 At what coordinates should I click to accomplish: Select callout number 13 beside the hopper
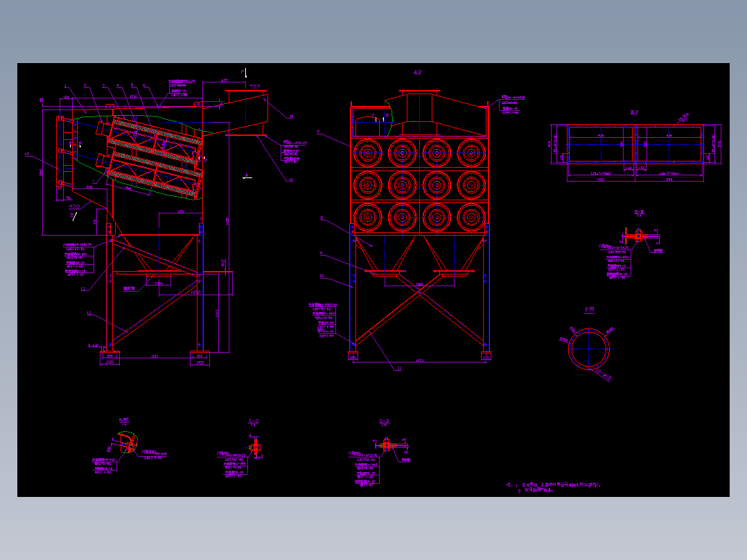[83, 289]
